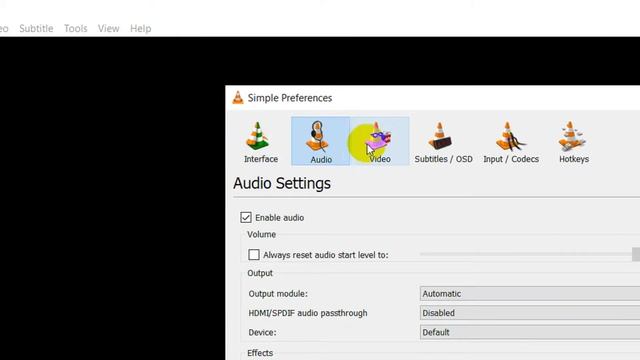Screen dimensions: 640x360
Task: Open the Input / Codecs preferences
Action: point(511,141)
